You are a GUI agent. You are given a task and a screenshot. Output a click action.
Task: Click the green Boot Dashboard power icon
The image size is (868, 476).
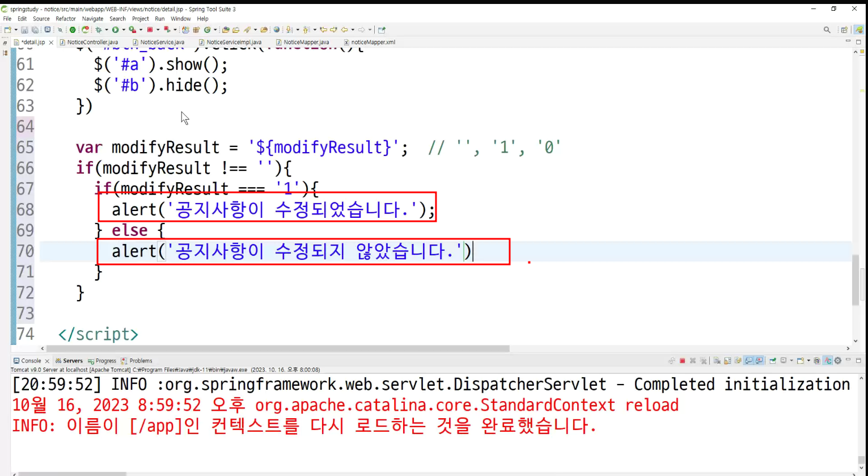(73, 30)
